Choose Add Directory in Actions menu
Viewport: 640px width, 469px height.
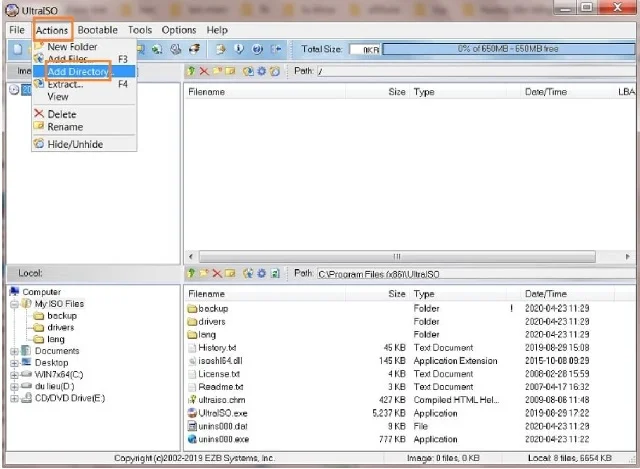pos(84,71)
